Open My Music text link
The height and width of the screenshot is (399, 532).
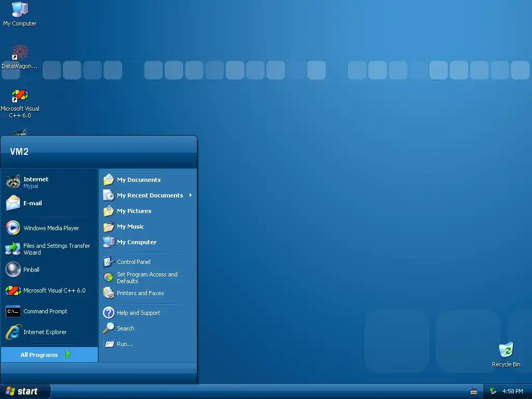click(x=130, y=227)
